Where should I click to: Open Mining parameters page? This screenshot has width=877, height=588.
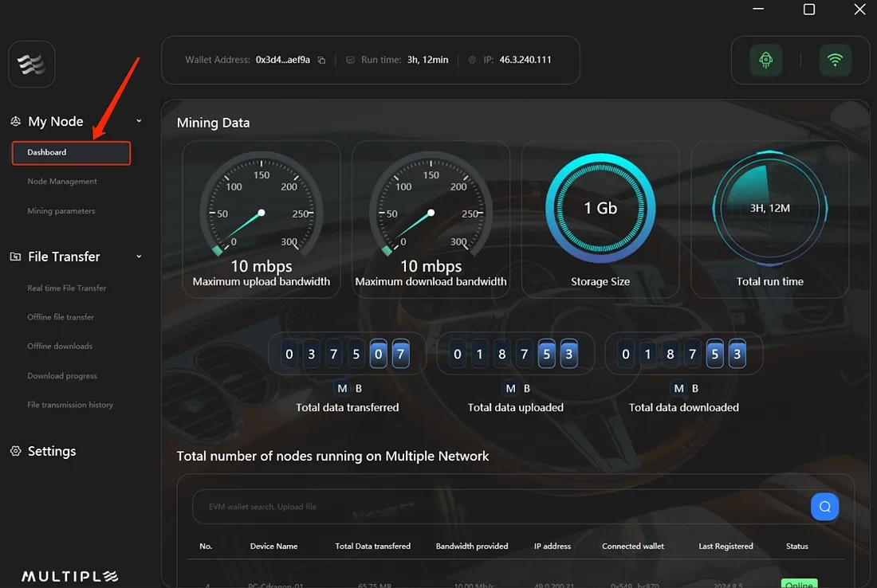click(x=61, y=211)
